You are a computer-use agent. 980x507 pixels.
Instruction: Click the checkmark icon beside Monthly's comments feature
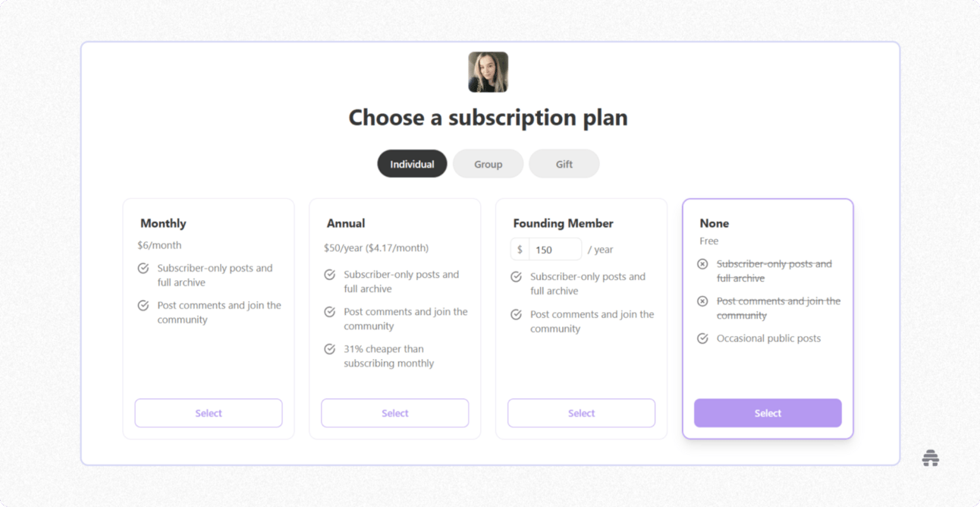tap(143, 305)
